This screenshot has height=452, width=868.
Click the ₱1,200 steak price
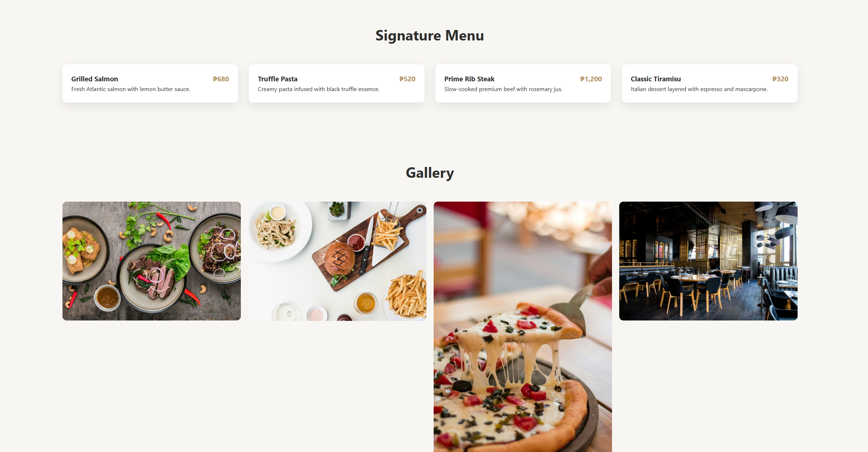coord(591,79)
